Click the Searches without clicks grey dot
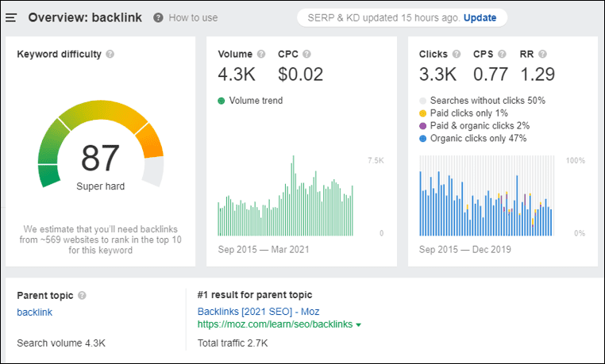 [x=423, y=101]
